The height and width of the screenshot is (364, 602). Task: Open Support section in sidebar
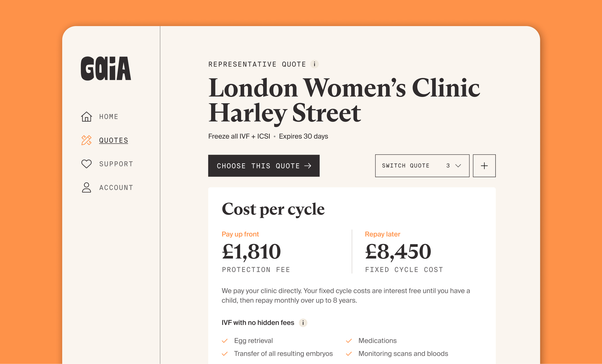point(116,164)
